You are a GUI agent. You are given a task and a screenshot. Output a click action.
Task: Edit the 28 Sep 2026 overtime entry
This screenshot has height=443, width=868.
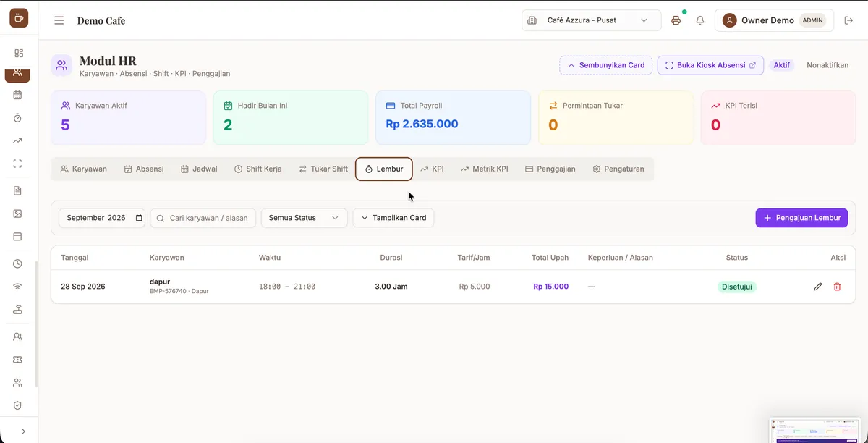pyautogui.click(x=818, y=287)
